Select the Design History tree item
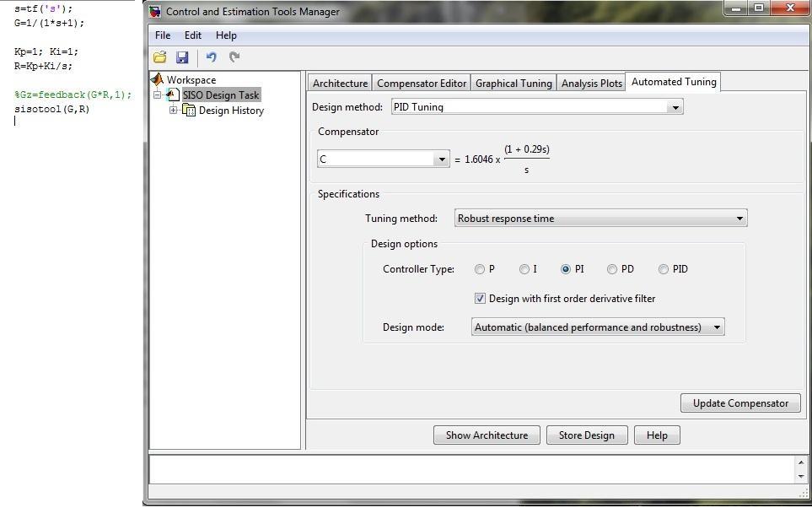 point(231,111)
